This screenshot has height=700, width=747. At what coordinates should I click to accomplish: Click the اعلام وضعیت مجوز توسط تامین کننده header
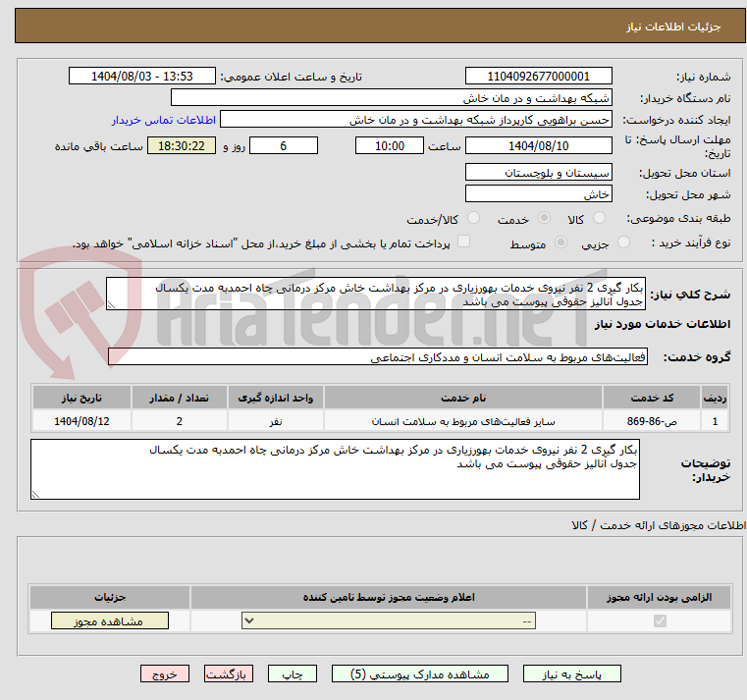click(389, 597)
